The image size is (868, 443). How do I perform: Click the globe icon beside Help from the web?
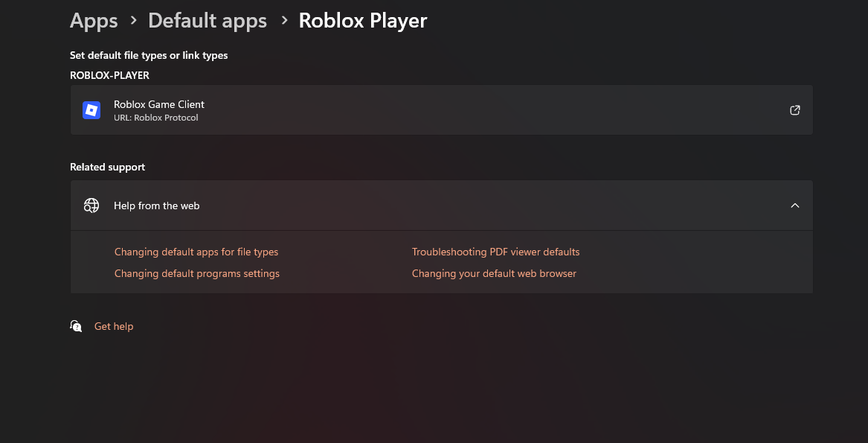(91, 205)
